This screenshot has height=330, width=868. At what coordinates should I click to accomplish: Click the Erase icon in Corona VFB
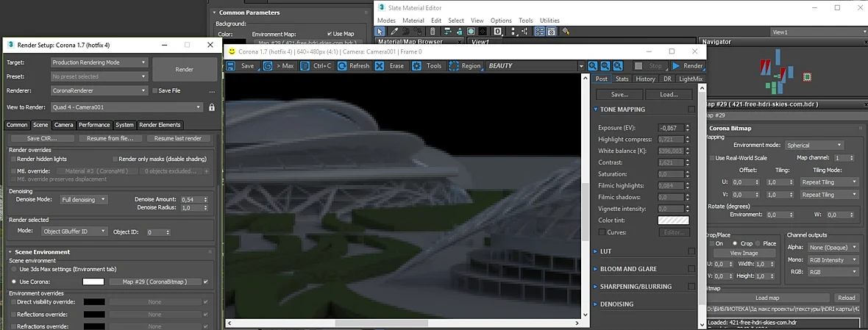[x=379, y=65]
